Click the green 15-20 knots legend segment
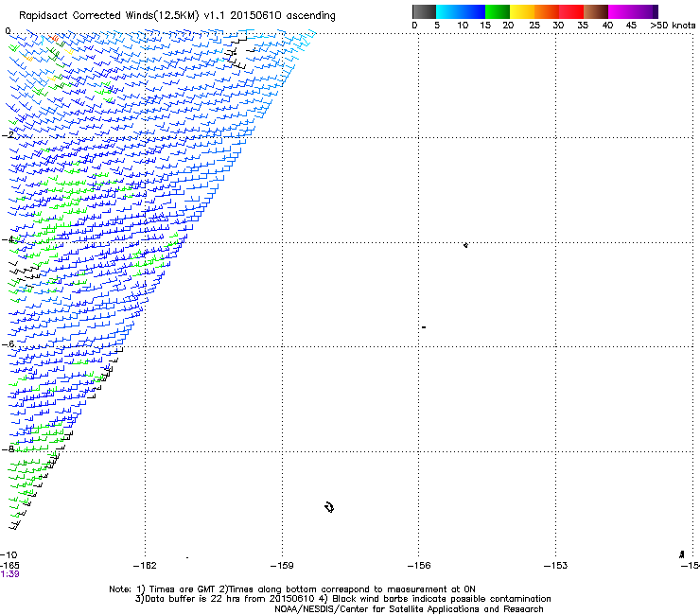This screenshot has width=700, height=615. pyautogui.click(x=498, y=11)
